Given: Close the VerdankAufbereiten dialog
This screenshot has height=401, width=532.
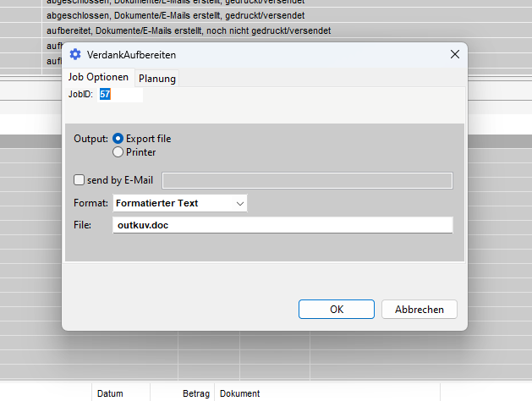Looking at the screenshot, I should tap(455, 55).
